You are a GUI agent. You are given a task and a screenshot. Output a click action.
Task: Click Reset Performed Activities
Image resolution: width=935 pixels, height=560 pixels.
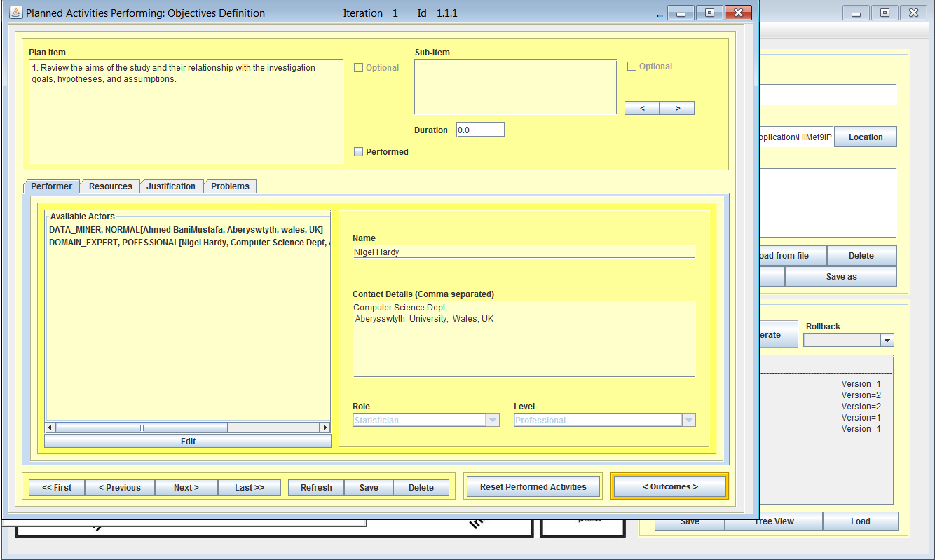click(533, 487)
